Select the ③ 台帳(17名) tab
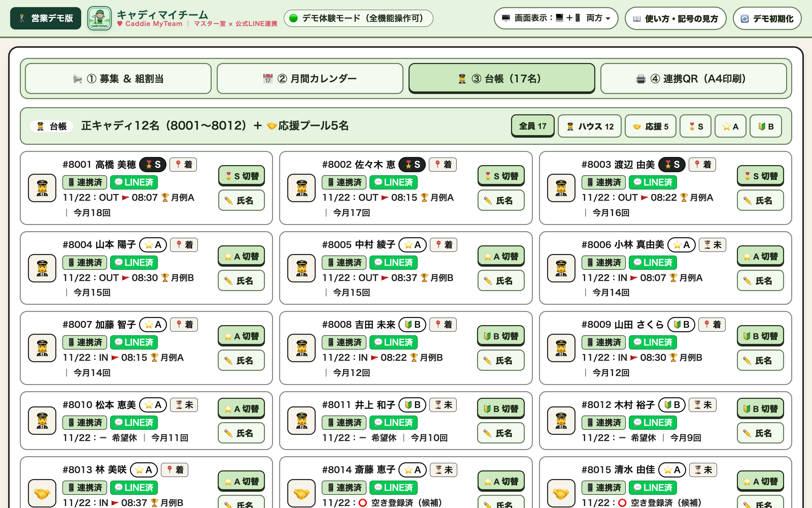This screenshot has height=508, width=812. point(502,79)
